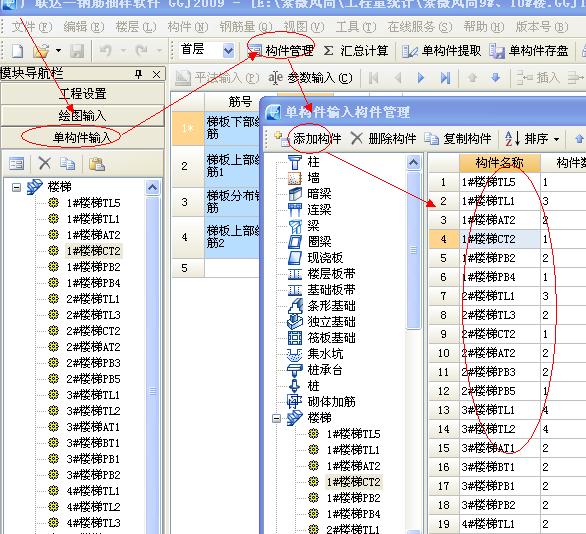Select 3#楼梯BT1 in navigation tree
The width and height of the screenshot is (586, 534).
tap(93, 443)
